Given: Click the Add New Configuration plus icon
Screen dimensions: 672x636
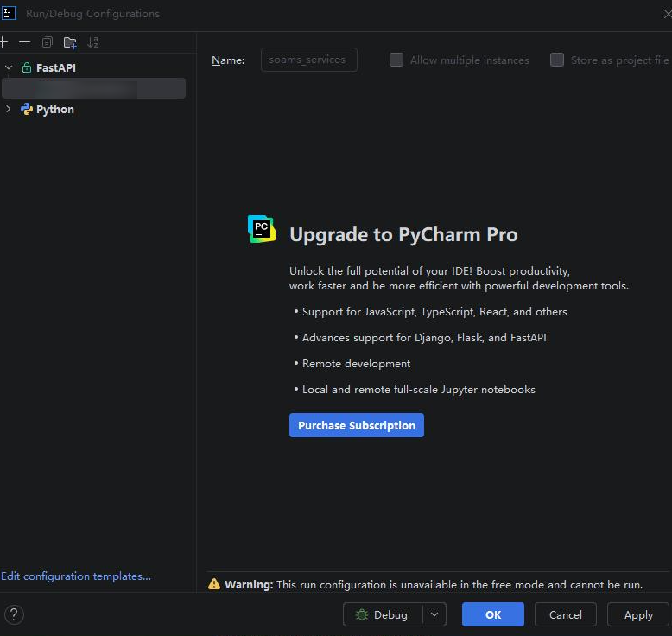Looking at the screenshot, I should tap(3, 42).
